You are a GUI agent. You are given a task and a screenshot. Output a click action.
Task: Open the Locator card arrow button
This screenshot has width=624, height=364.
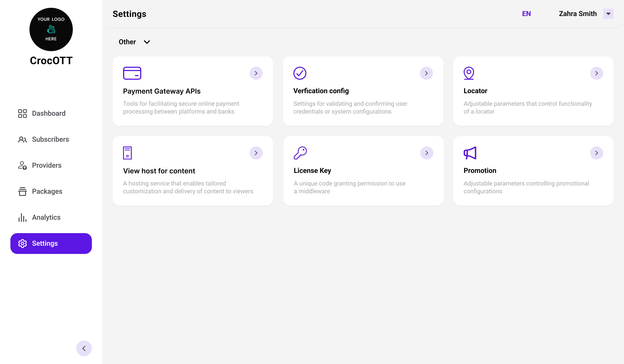point(596,73)
